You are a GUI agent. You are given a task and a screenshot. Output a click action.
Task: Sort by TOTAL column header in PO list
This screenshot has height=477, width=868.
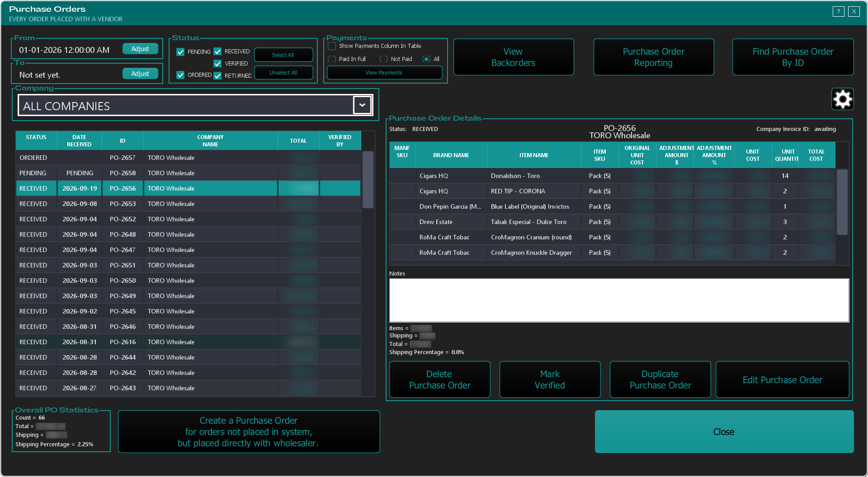click(x=298, y=140)
